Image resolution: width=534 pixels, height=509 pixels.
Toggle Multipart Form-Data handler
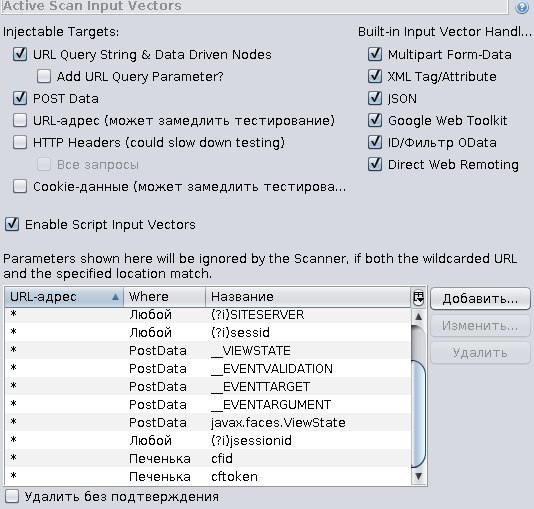(x=375, y=54)
